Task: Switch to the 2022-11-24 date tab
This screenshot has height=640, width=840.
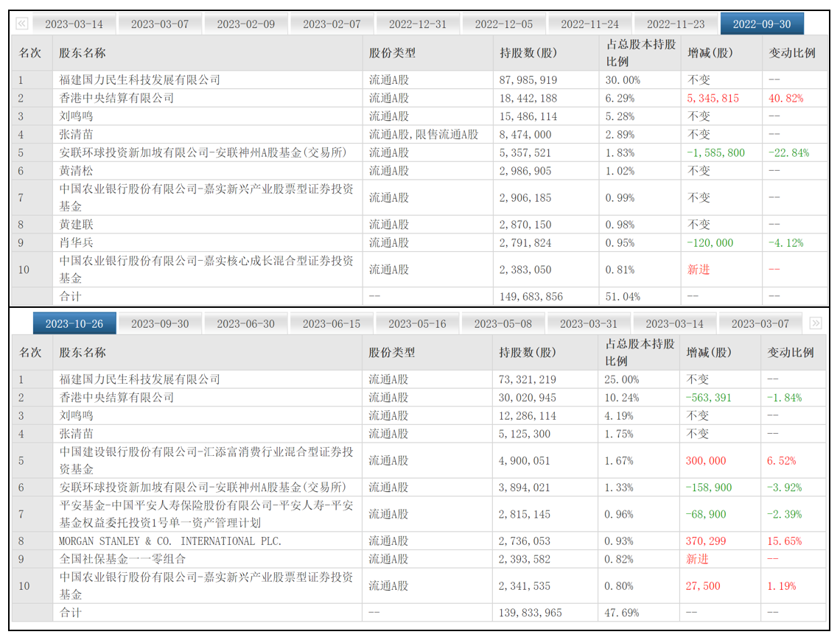Action: point(589,24)
